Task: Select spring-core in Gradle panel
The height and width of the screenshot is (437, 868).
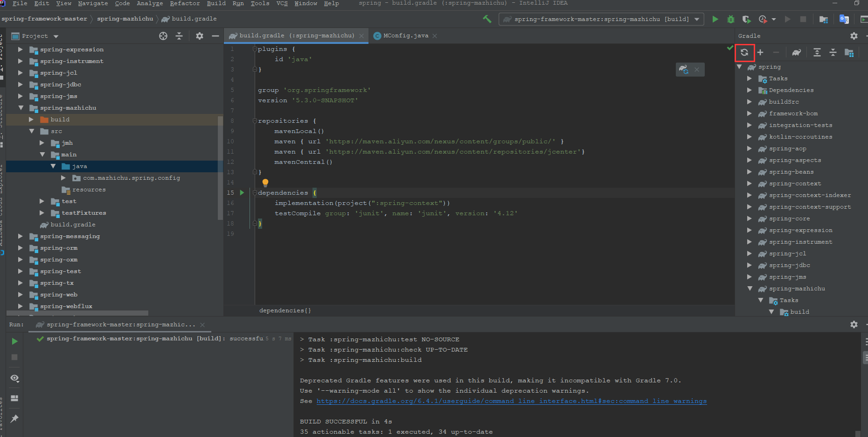Action: pyautogui.click(x=789, y=218)
